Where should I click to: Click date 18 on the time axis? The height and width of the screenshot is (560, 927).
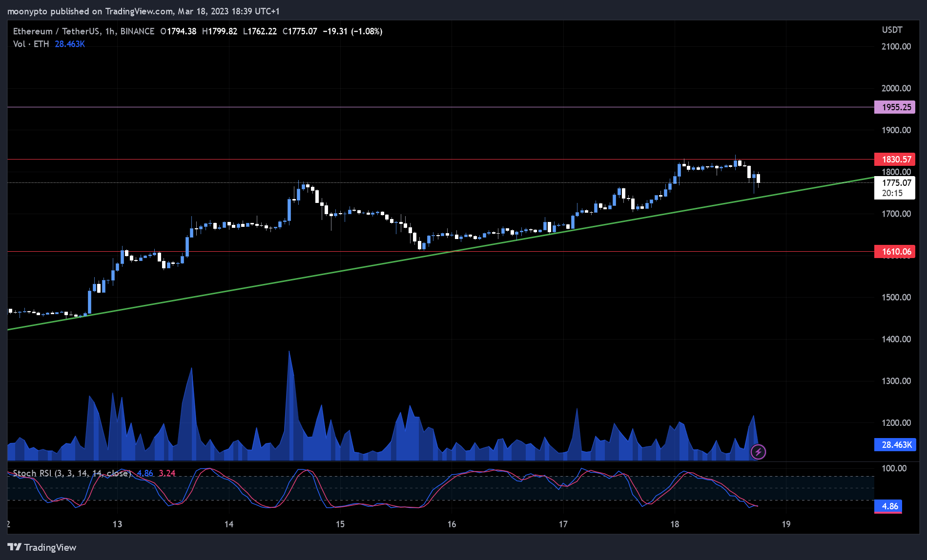(675, 524)
